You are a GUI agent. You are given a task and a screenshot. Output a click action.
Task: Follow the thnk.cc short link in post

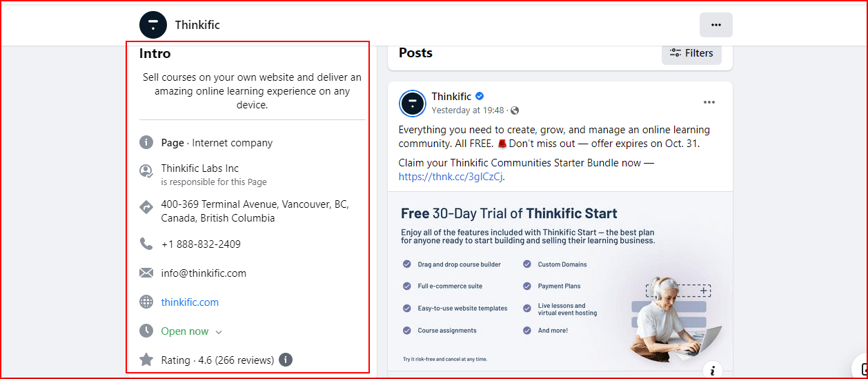[451, 177]
